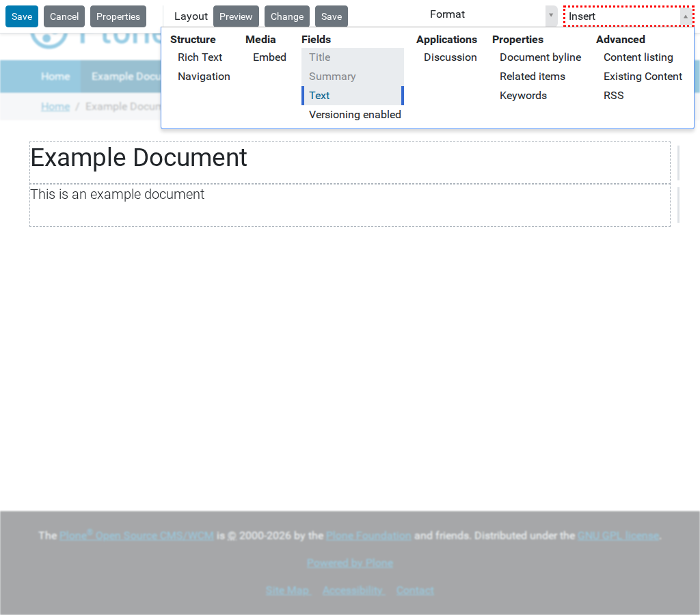Click the 'This is an example document' tile
Image resolution: width=700 pixels, height=615 pixels.
point(350,205)
